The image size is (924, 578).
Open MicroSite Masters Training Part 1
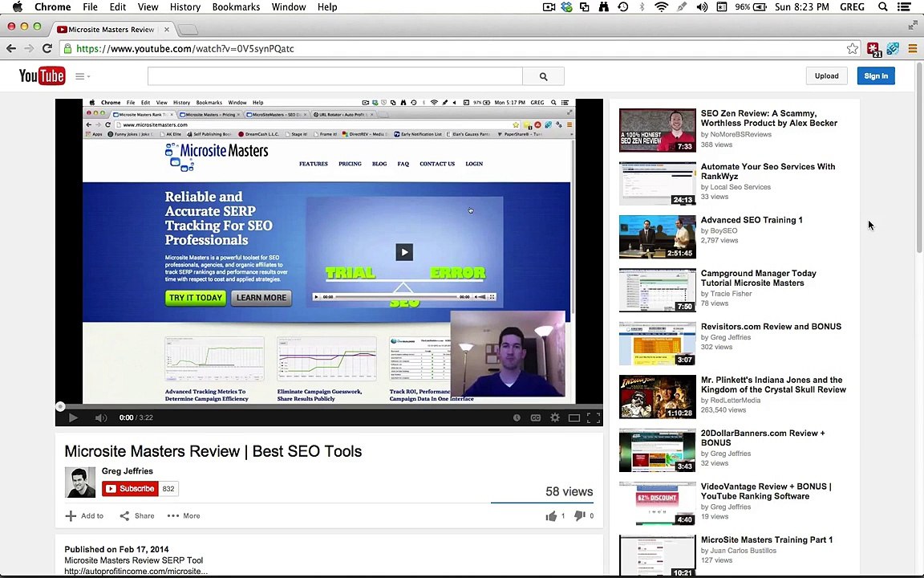[767, 539]
